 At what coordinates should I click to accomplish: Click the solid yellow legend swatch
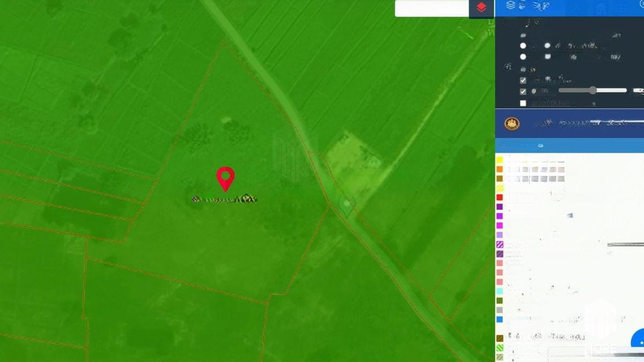pyautogui.click(x=500, y=160)
